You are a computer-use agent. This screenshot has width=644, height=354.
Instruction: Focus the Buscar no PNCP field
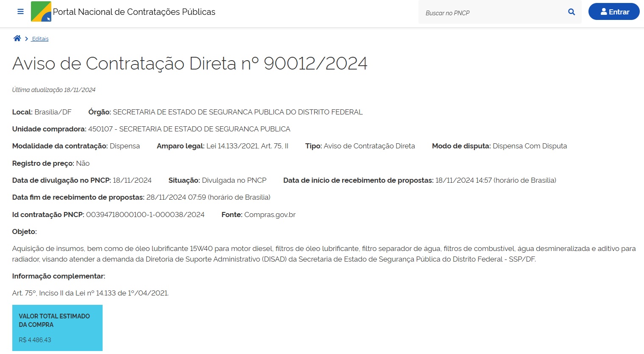point(492,13)
